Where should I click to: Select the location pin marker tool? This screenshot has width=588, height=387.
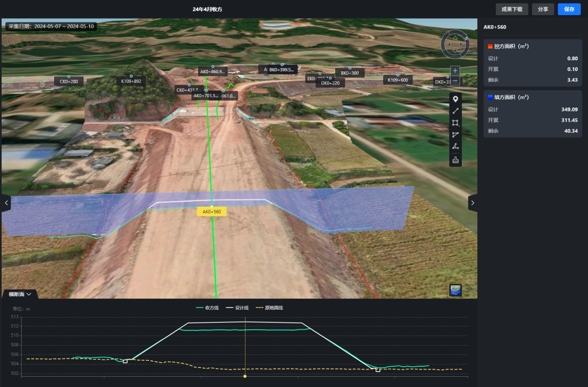456,99
